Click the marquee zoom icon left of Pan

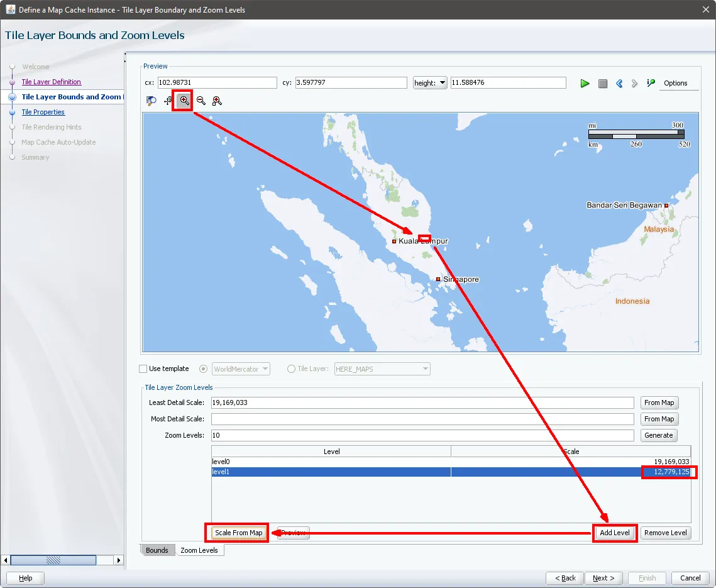pos(151,101)
